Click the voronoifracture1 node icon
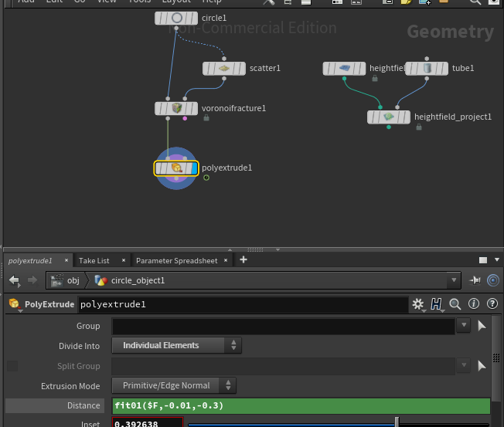The height and width of the screenshot is (427, 504). click(x=176, y=108)
